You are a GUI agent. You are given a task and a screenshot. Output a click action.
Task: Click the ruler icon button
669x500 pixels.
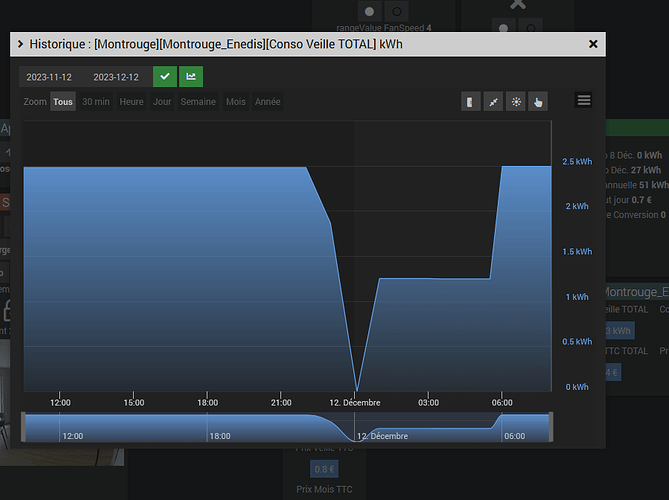point(471,102)
